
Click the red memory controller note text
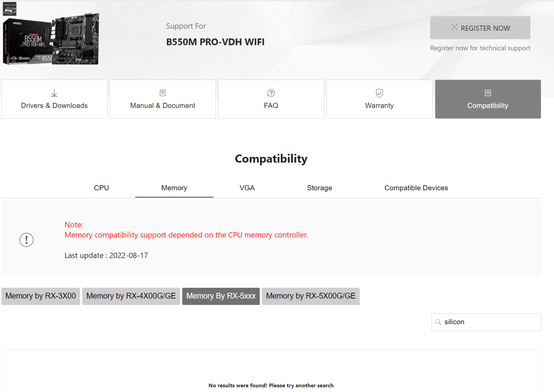[x=186, y=235]
